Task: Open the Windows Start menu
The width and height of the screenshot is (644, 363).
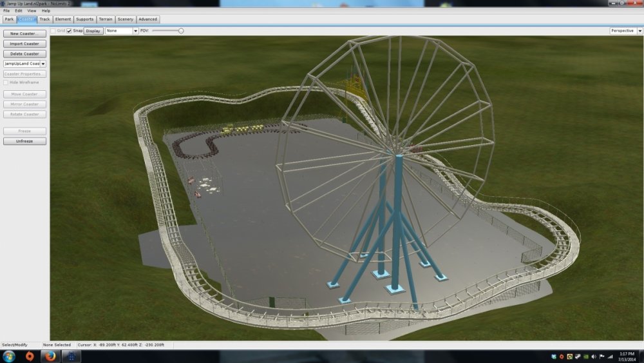Action: point(9,357)
